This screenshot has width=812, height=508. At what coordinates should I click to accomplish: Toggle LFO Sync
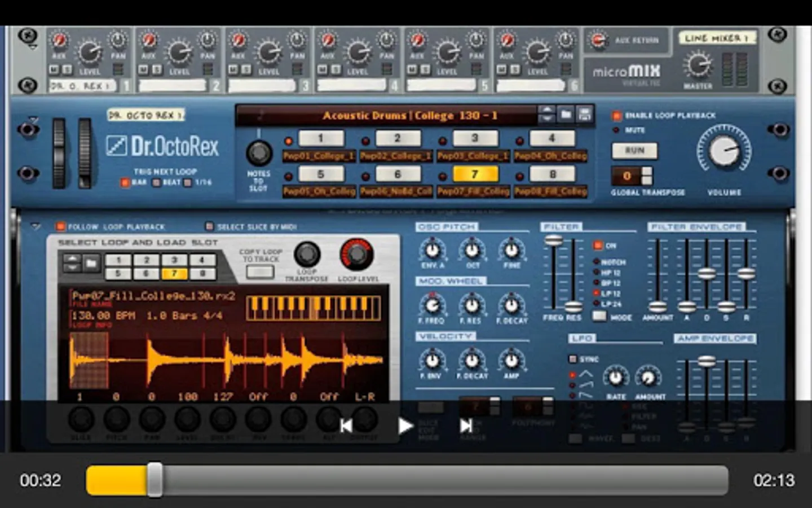pyautogui.click(x=573, y=359)
